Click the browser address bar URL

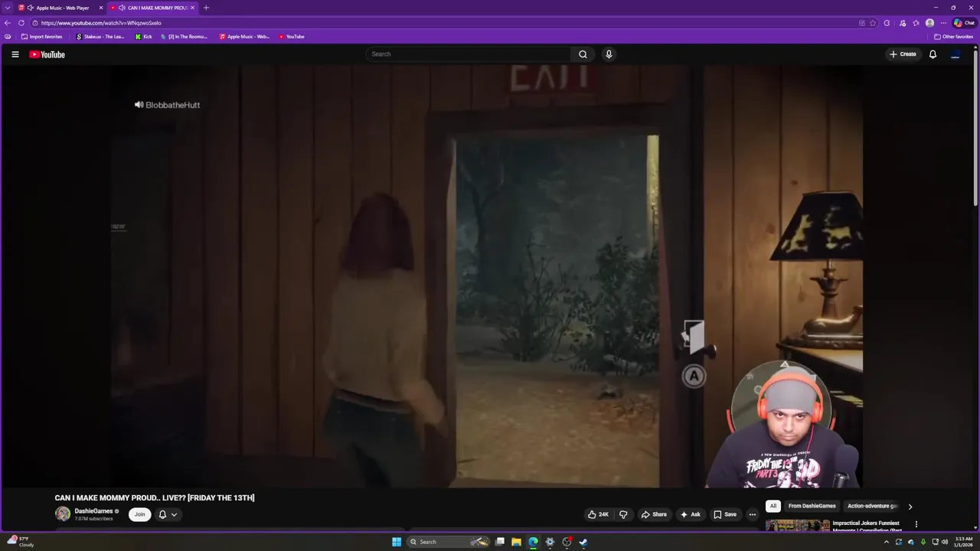click(101, 23)
